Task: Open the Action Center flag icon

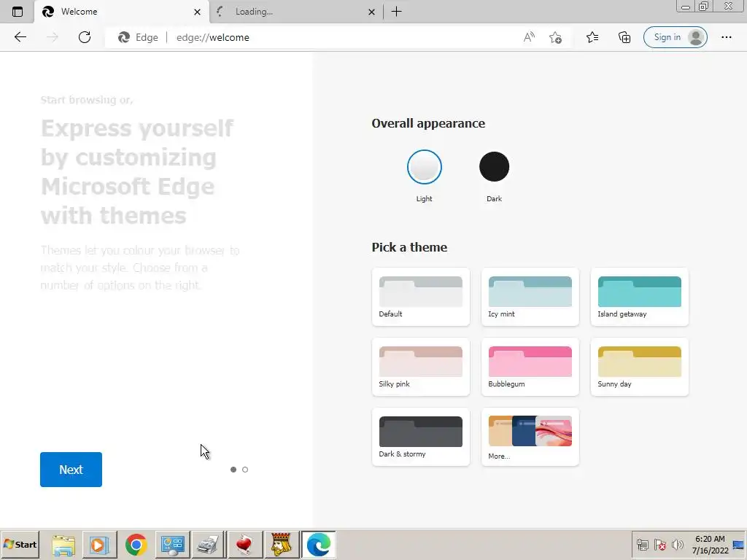Action: [659, 545]
